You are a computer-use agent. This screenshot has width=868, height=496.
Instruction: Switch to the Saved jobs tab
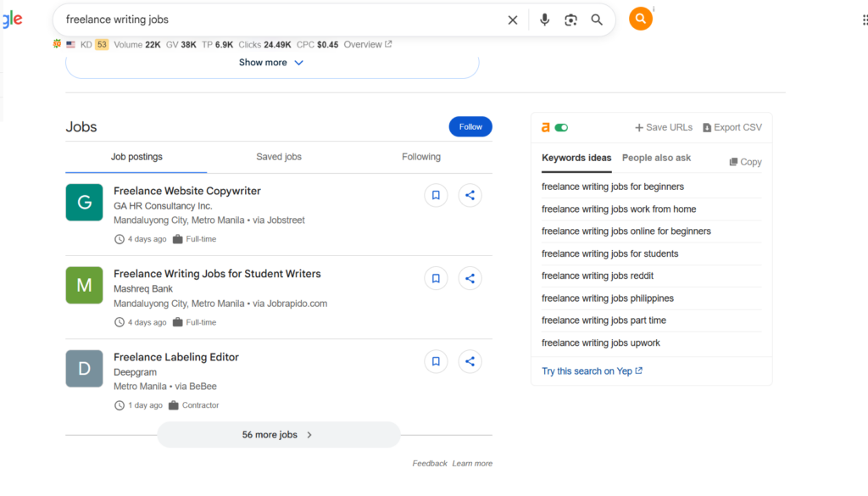point(279,157)
